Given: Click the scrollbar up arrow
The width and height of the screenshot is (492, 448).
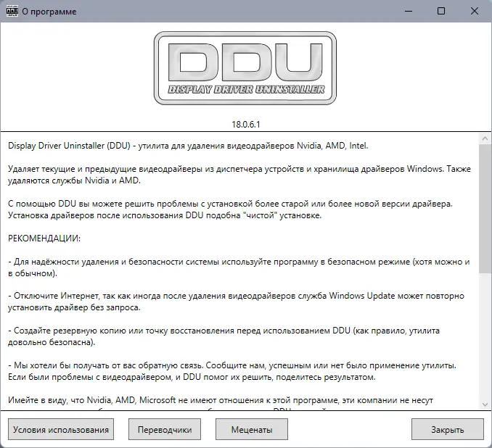Looking at the screenshot, I should (x=485, y=138).
